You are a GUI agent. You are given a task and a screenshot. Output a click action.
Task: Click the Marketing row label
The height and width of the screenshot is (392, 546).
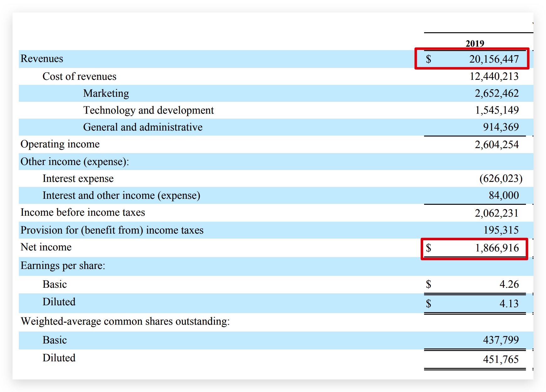(106, 93)
